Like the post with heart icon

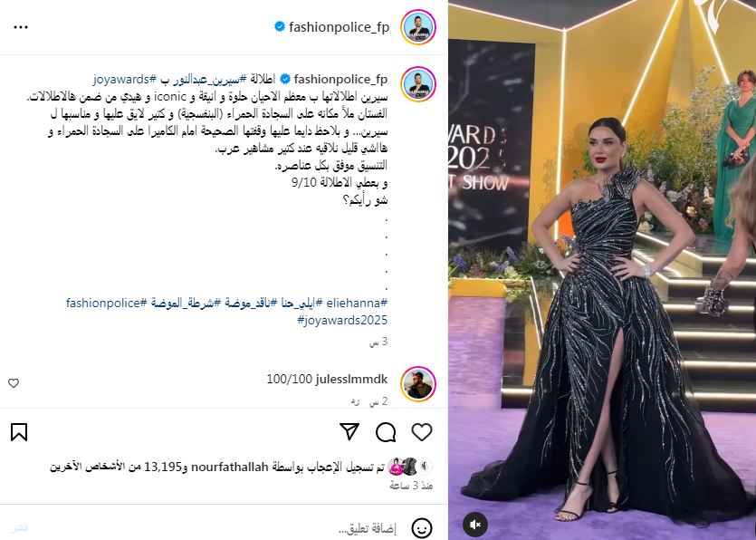pos(422,432)
